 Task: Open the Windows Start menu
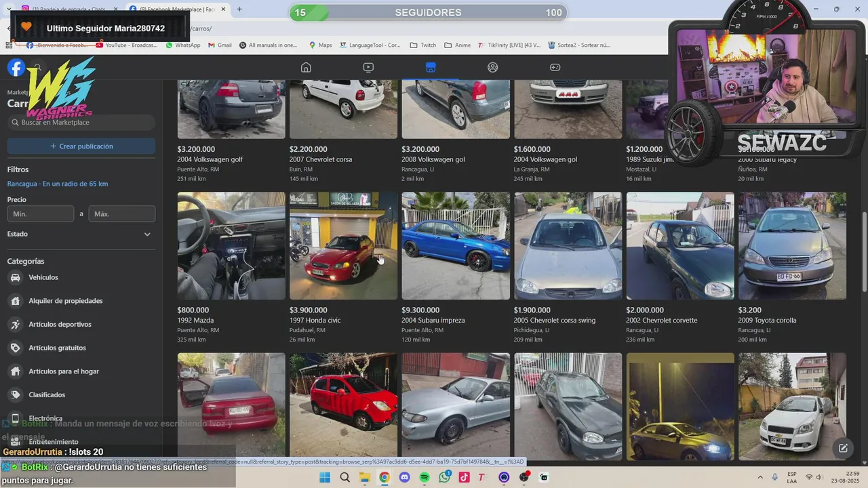pyautogui.click(x=325, y=477)
